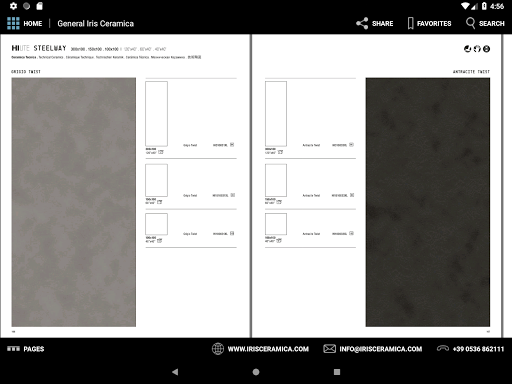The width and height of the screenshot is (512, 384).
Task: Select the square Antracite Twist format outline
Action: coord(276,224)
